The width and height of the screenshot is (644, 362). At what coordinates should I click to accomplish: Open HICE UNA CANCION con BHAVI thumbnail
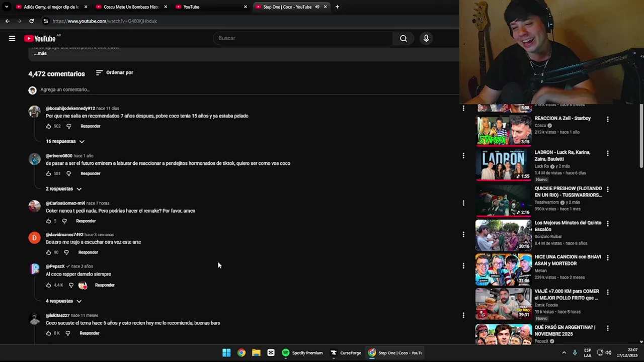(504, 269)
